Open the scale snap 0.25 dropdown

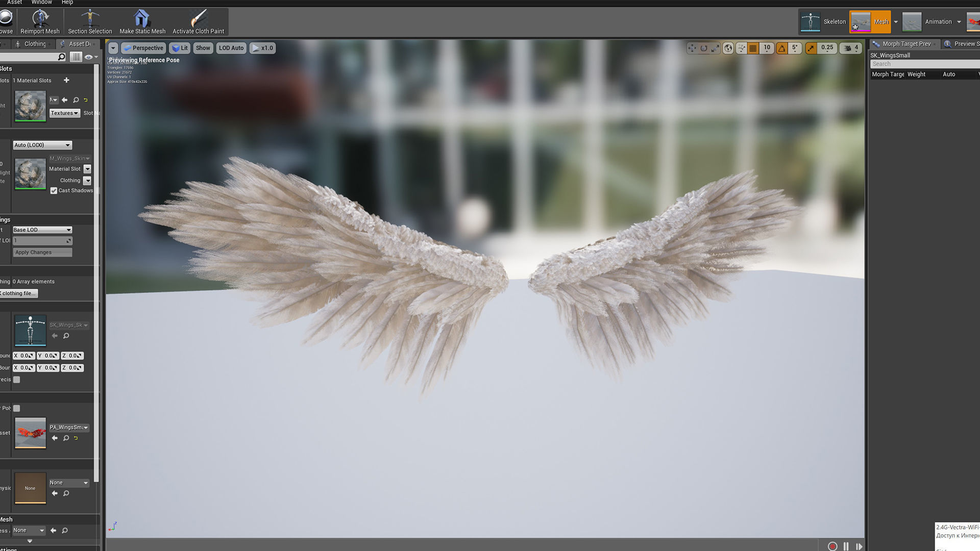pos(827,48)
